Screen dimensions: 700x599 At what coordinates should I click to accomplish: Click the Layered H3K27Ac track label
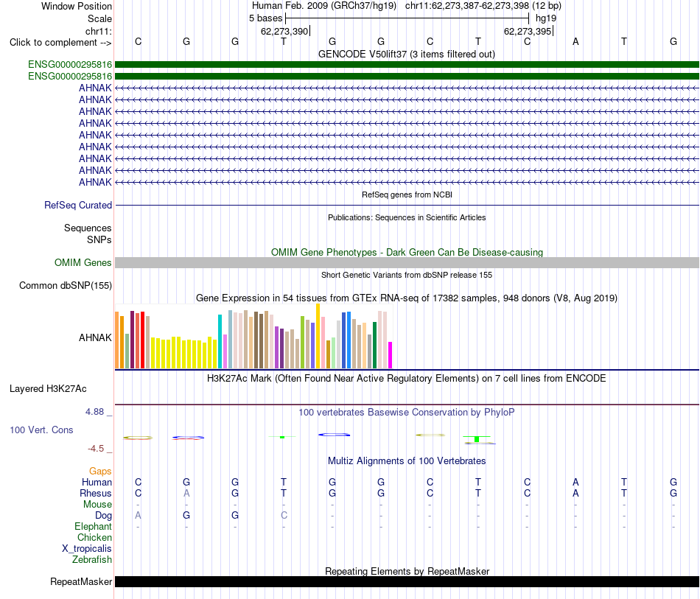(48, 389)
